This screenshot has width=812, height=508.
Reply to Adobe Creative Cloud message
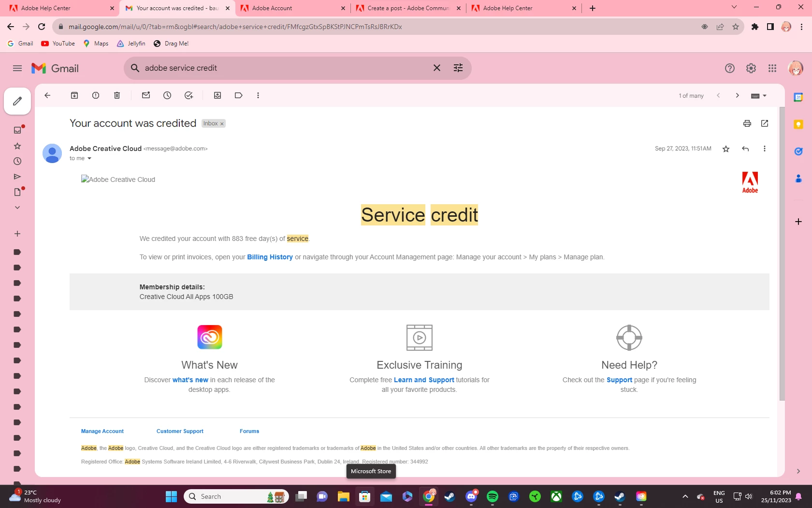click(745, 149)
